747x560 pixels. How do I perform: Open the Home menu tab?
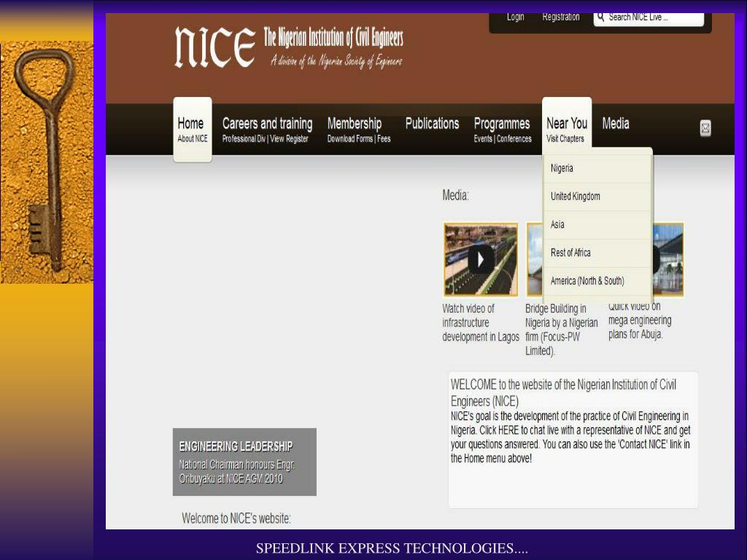(x=193, y=130)
